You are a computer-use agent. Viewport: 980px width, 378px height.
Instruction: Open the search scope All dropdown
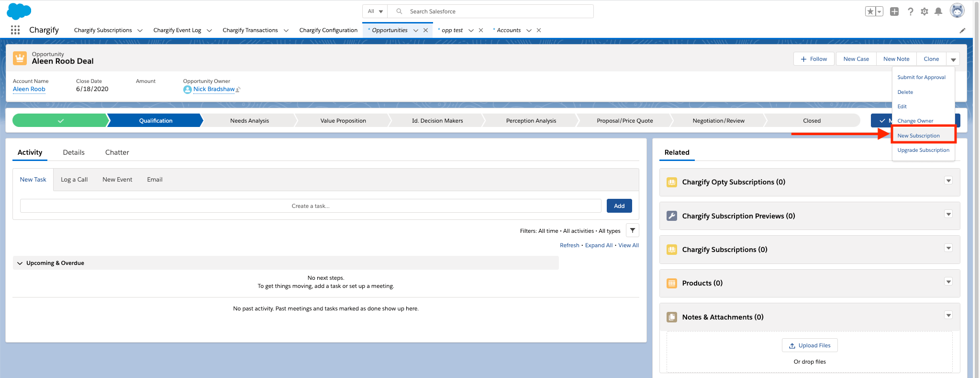(375, 11)
